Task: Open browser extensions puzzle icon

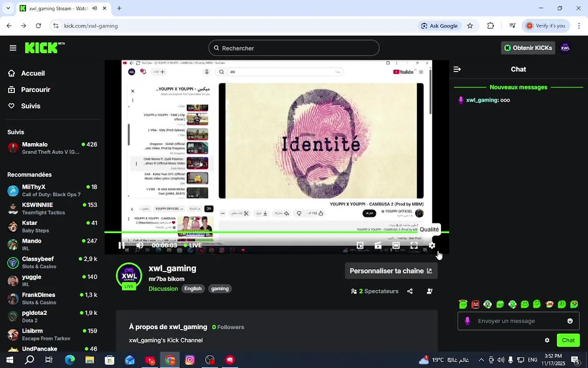Action: pos(491,26)
